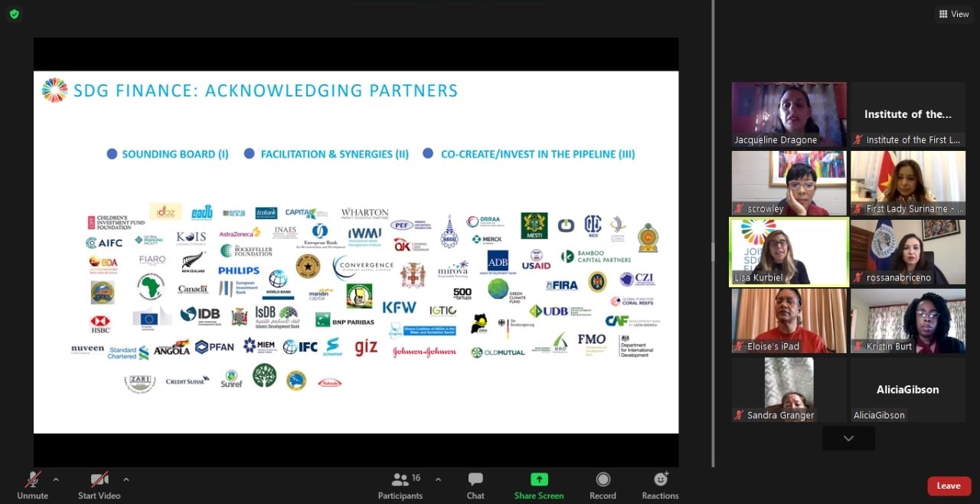
Task: Select Jacqueline Dragone's video tile
Action: click(x=789, y=114)
